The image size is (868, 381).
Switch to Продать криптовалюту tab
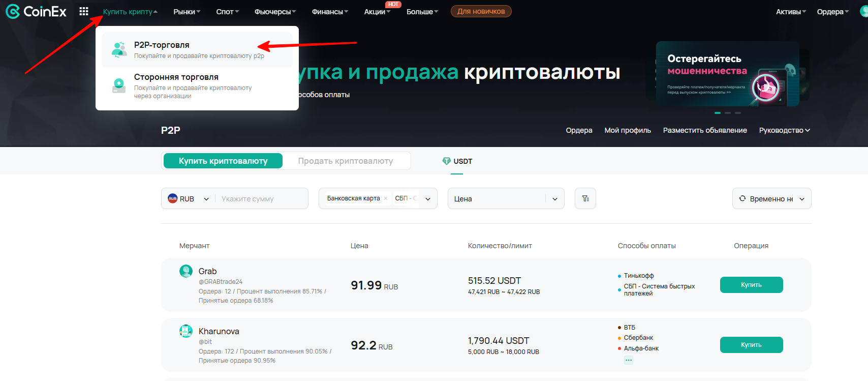point(346,161)
